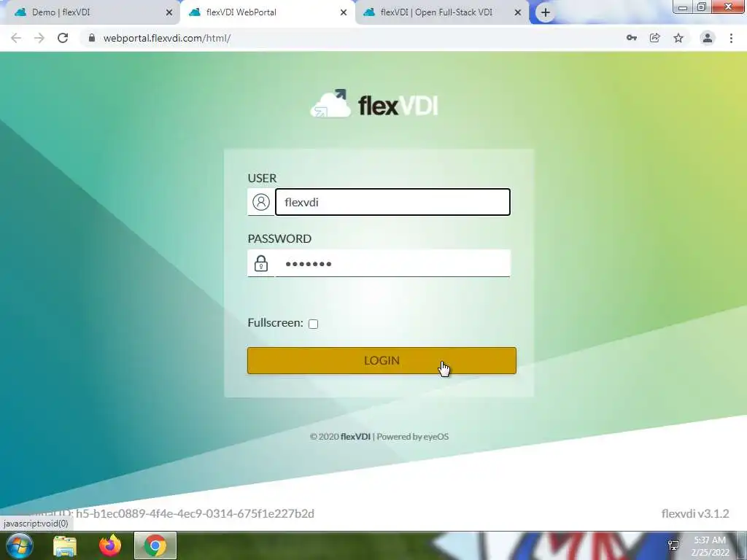
Task: Minimize the browser window
Action: [x=682, y=7]
